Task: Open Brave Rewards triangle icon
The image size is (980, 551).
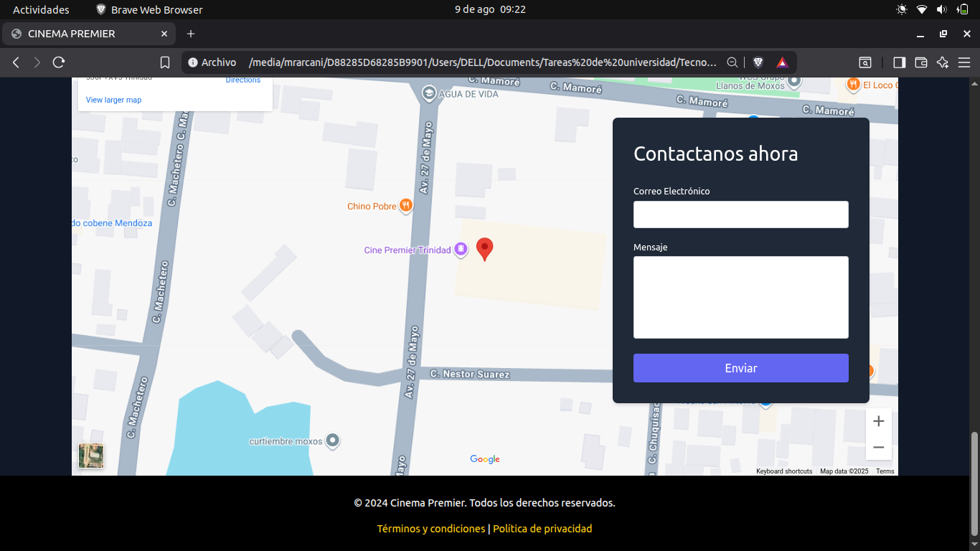Action: tap(782, 62)
